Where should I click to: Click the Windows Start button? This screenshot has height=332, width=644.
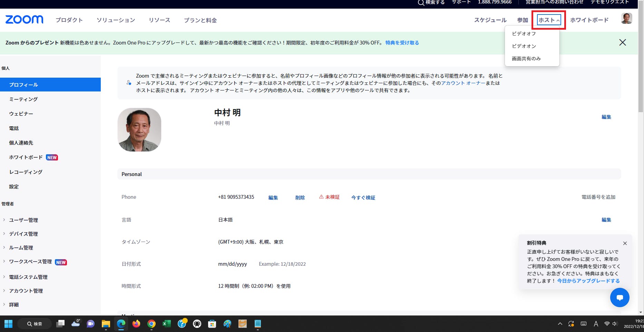coord(8,324)
